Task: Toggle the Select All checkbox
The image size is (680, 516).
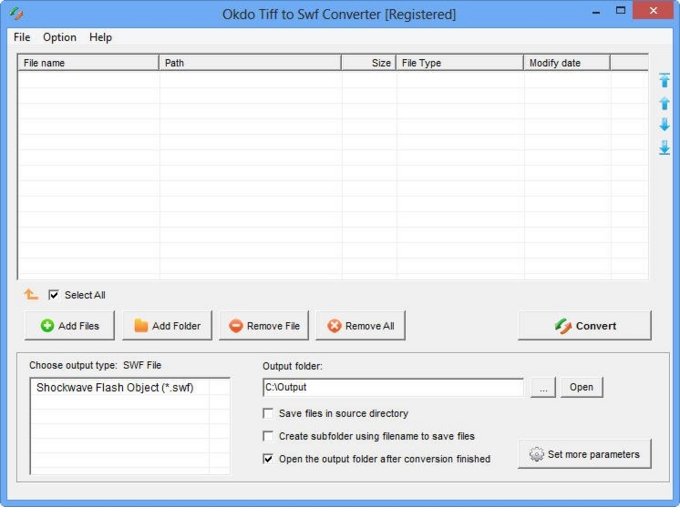Action: click(x=53, y=295)
